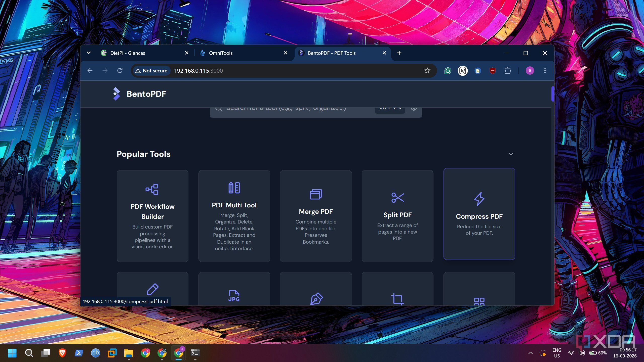Open the crop tool card
The width and height of the screenshot is (644, 362).
point(397,289)
